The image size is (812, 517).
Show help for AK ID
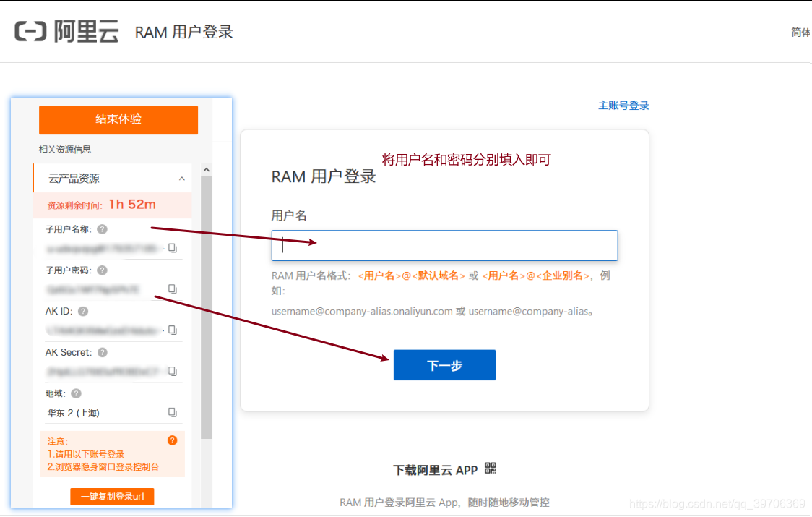click(83, 311)
